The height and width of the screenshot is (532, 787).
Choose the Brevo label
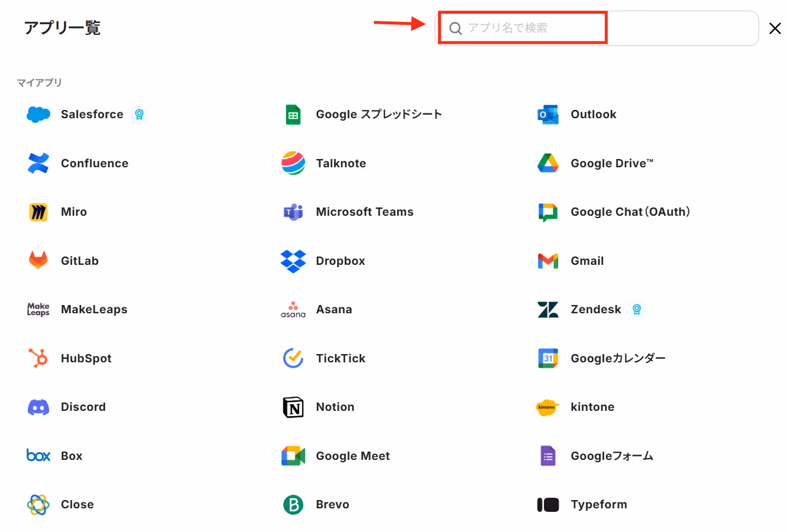(332, 504)
